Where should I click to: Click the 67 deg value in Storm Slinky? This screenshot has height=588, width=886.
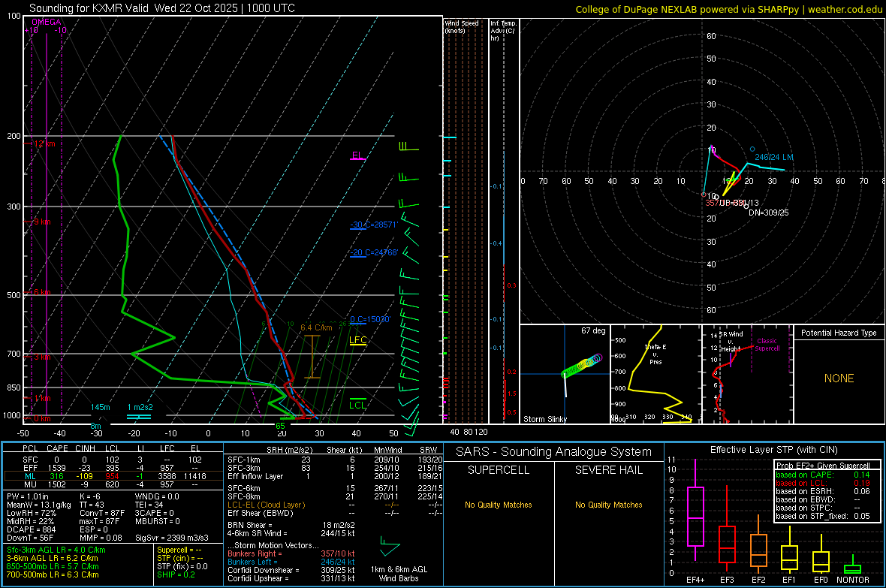[x=593, y=330]
